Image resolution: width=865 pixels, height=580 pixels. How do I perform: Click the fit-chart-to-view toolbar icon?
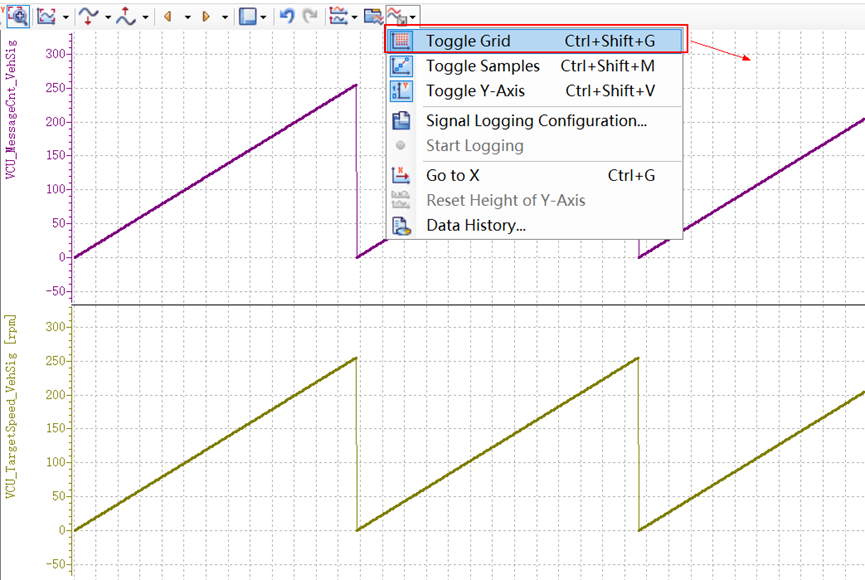tap(46, 17)
